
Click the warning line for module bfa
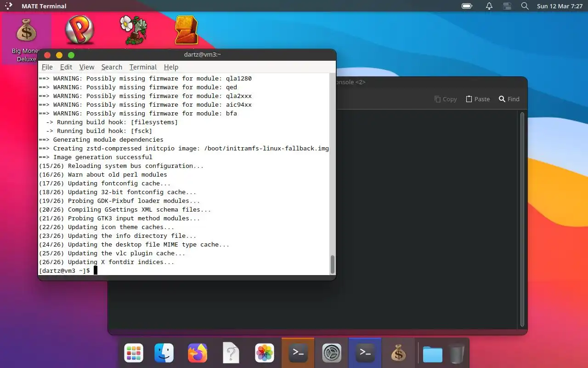tap(138, 114)
